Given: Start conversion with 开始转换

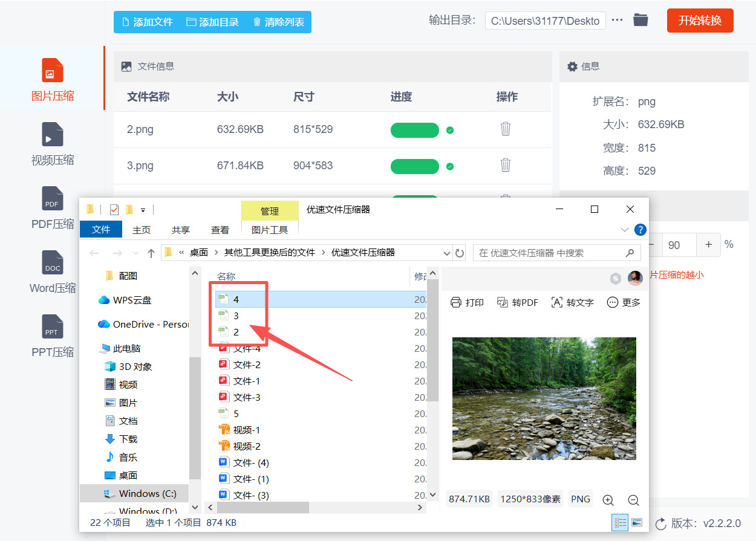Looking at the screenshot, I should [700, 21].
